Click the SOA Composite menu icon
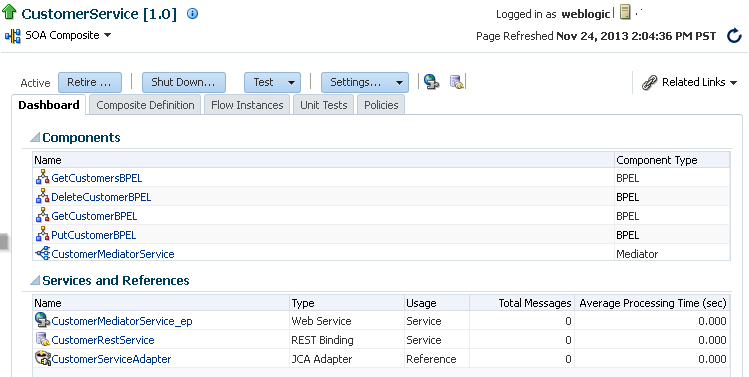749x377 pixels. (12, 36)
